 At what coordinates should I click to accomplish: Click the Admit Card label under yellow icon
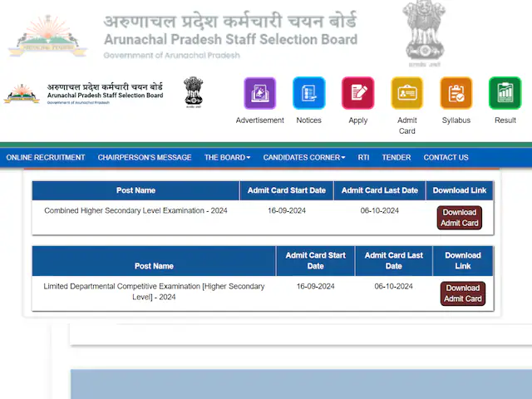pyautogui.click(x=406, y=126)
